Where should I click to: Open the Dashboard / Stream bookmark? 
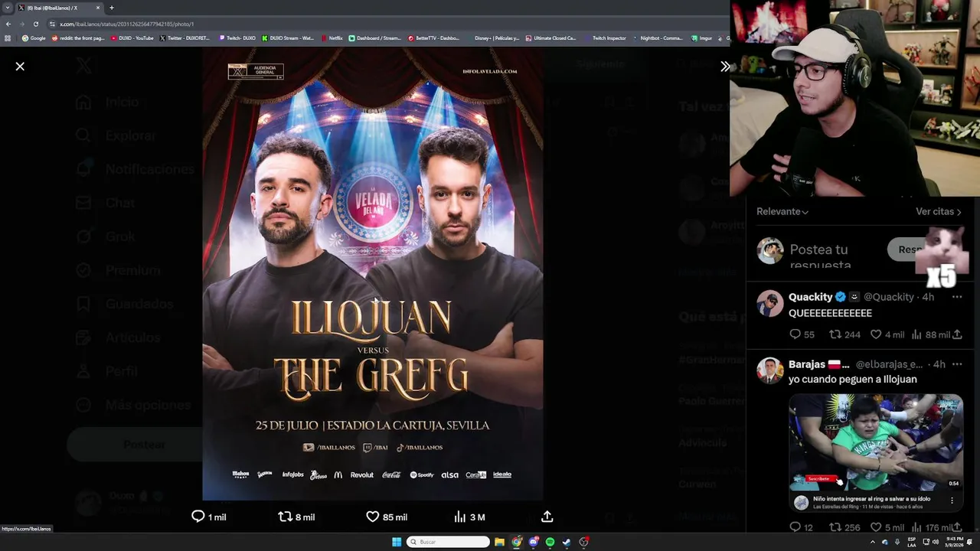coord(375,38)
